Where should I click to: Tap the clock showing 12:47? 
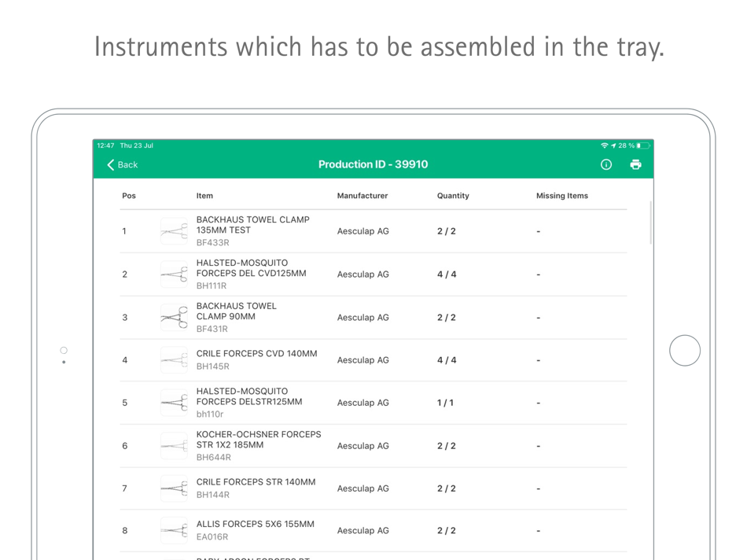click(x=106, y=145)
